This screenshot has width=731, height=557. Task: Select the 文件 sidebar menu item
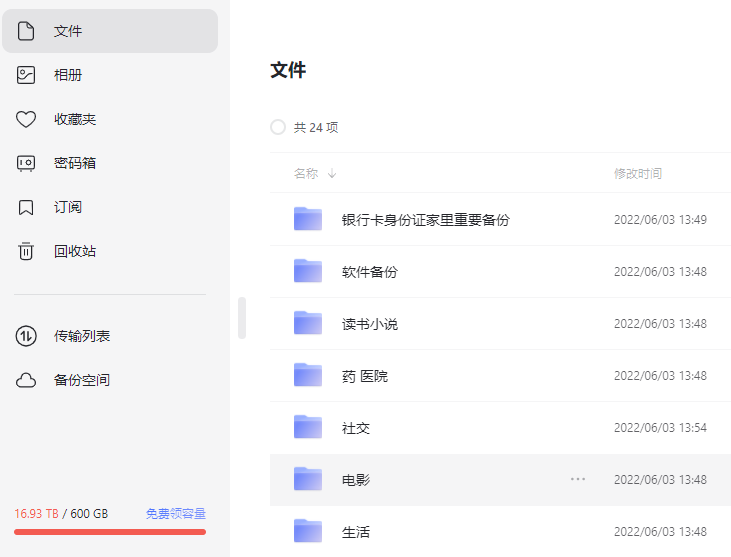[110, 31]
